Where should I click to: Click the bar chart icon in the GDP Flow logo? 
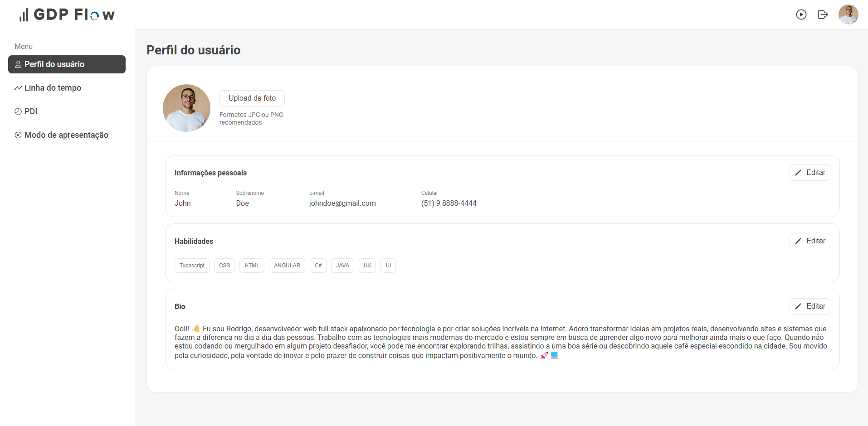tap(24, 14)
